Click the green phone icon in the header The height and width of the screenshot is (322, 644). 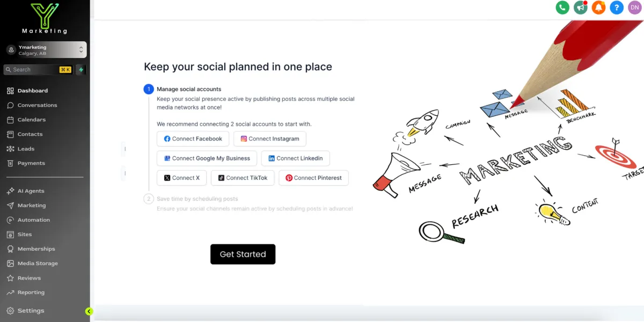pos(562,8)
